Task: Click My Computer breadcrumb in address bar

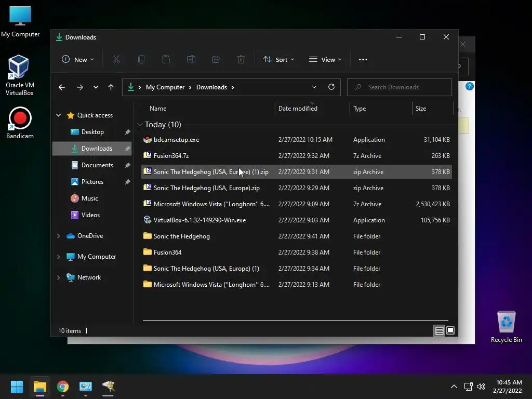Action: (165, 87)
